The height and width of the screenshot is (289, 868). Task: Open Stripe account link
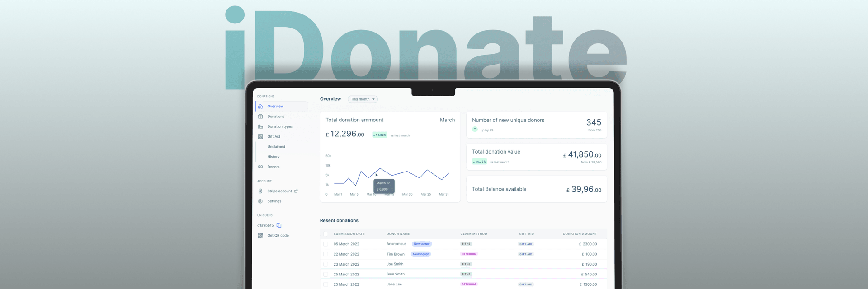pos(279,191)
